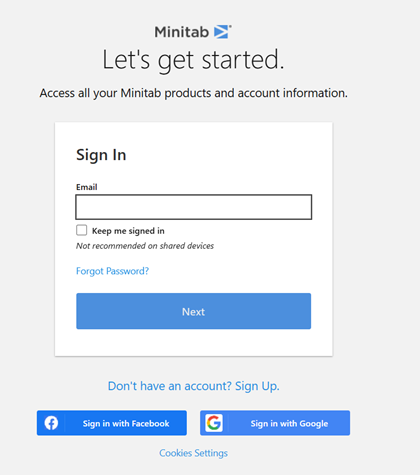420x475 pixels.
Task: Click 'Access all your Minitab products' text
Action: pos(194,93)
